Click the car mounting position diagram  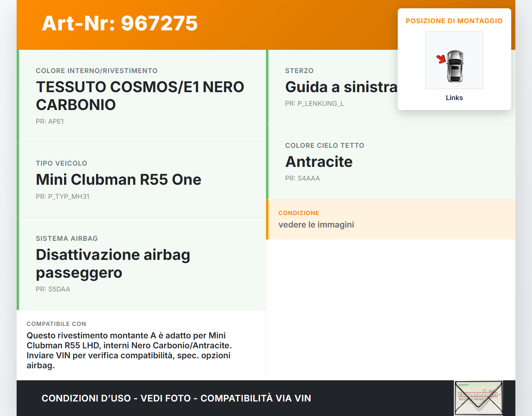(454, 60)
